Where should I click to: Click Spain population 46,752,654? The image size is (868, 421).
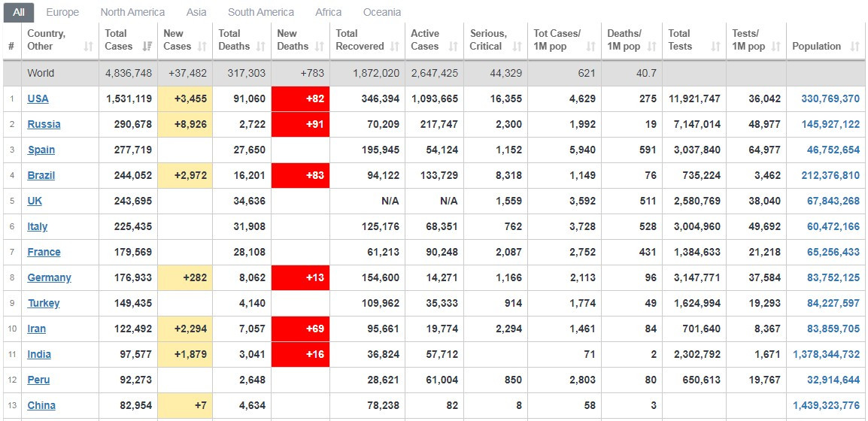tap(833, 150)
